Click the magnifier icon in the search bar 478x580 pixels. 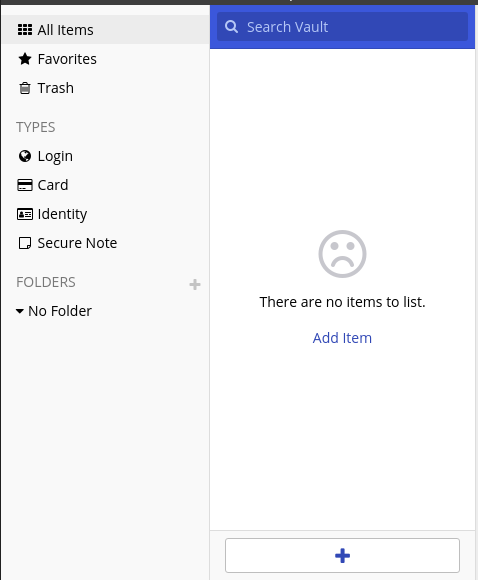pos(232,27)
